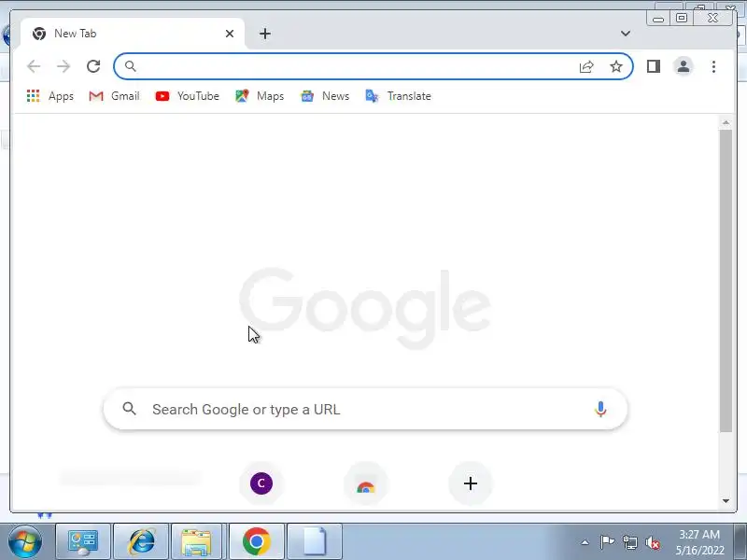Open the YouTube bookmark
Image resolution: width=747 pixels, height=560 pixels.
pyautogui.click(x=188, y=96)
